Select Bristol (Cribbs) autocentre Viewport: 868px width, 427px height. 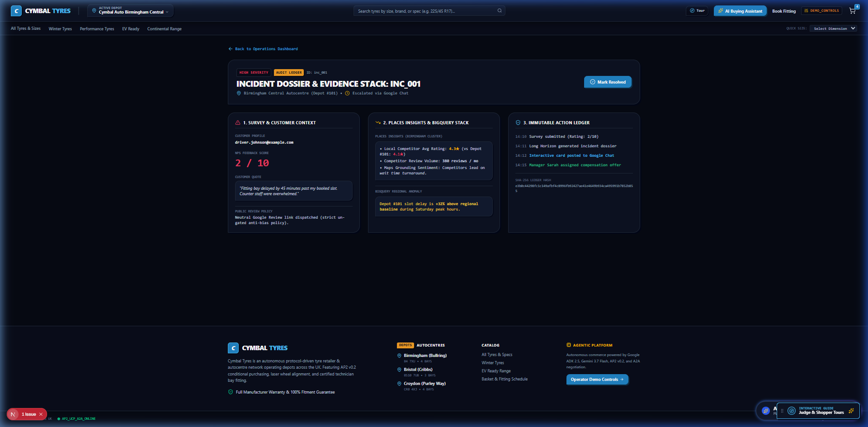(418, 370)
